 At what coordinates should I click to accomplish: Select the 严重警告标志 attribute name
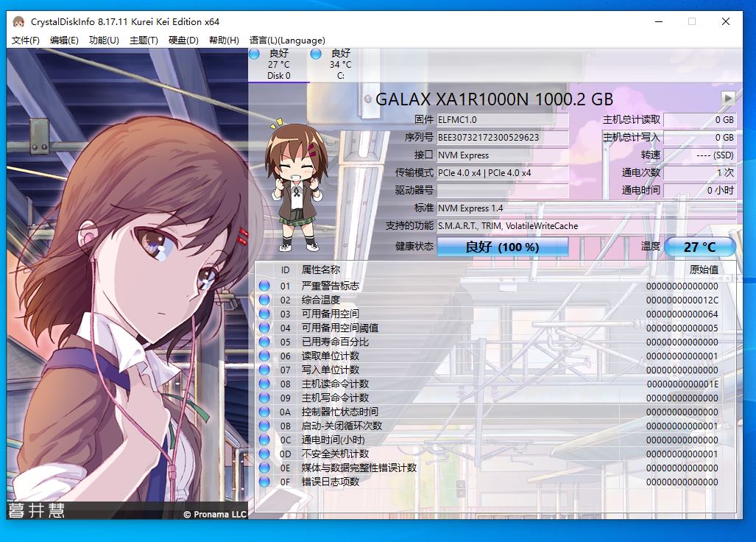[331, 286]
